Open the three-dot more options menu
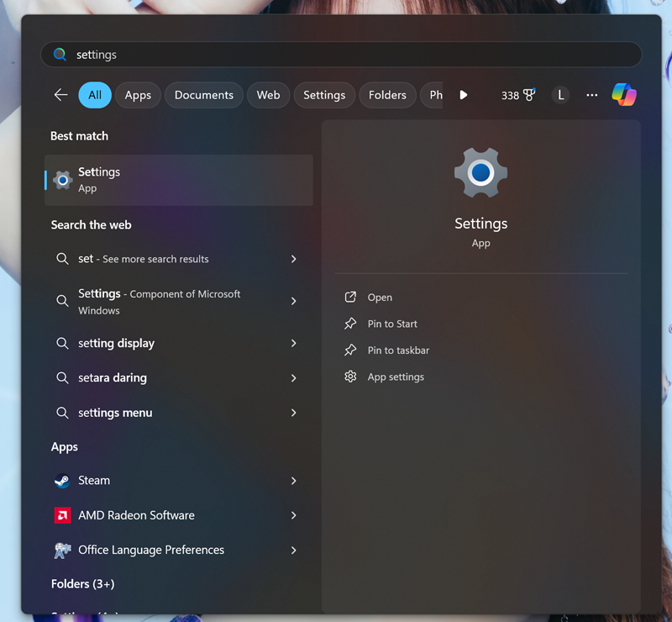 point(592,95)
